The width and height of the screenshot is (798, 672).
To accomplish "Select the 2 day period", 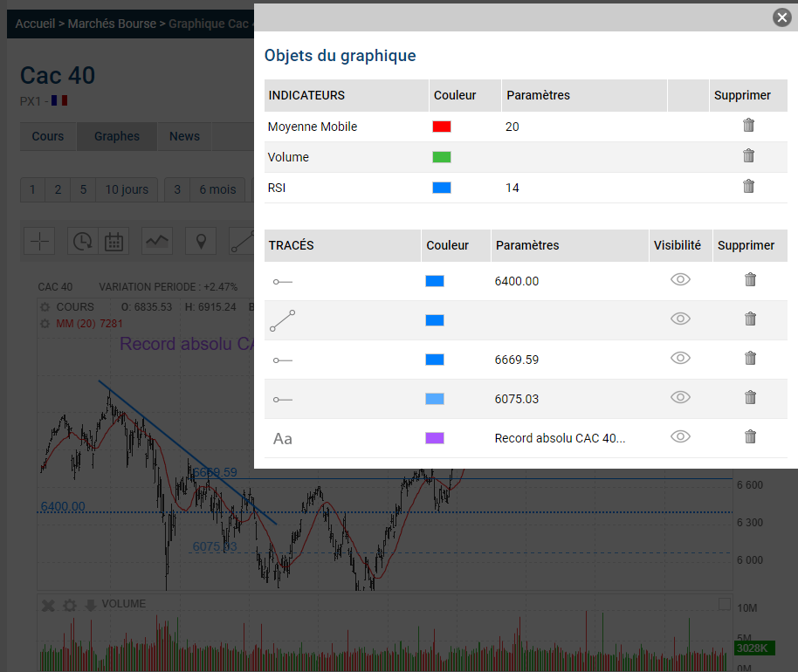I will pos(58,189).
